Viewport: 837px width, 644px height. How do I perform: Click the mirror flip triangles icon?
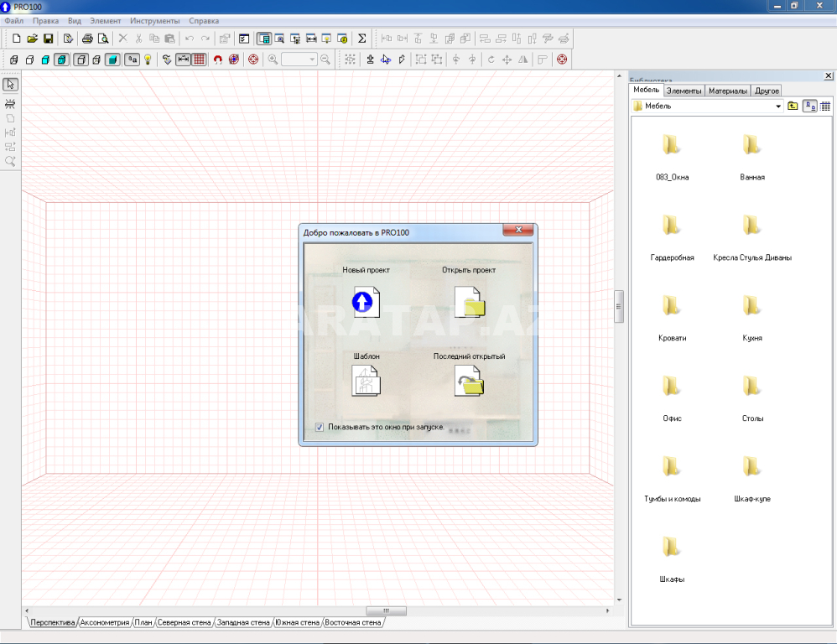(523, 60)
